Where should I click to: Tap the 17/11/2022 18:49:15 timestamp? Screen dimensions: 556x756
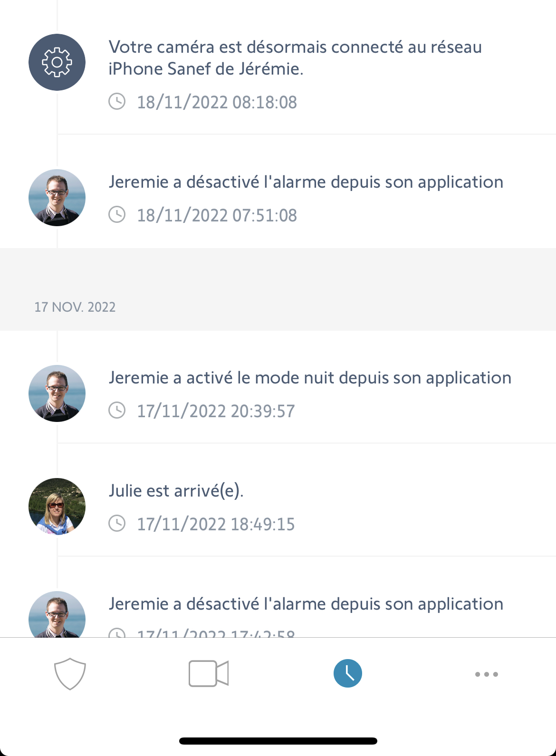click(216, 524)
